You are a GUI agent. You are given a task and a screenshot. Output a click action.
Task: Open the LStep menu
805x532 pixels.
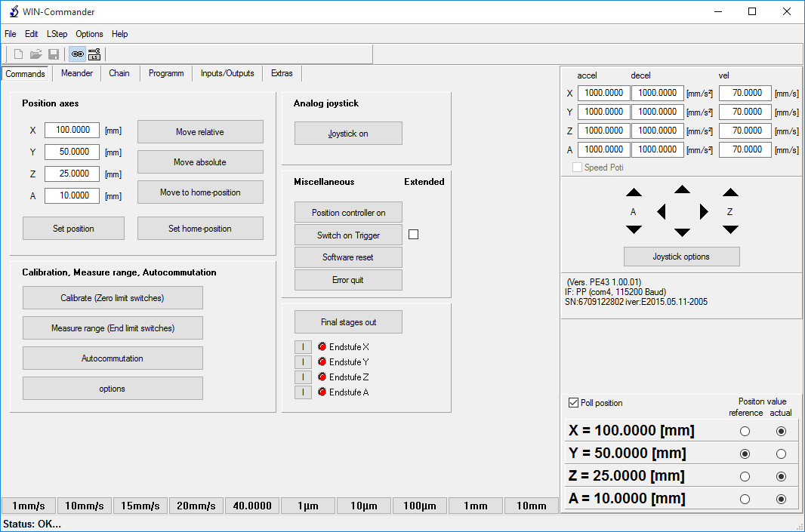pos(57,34)
